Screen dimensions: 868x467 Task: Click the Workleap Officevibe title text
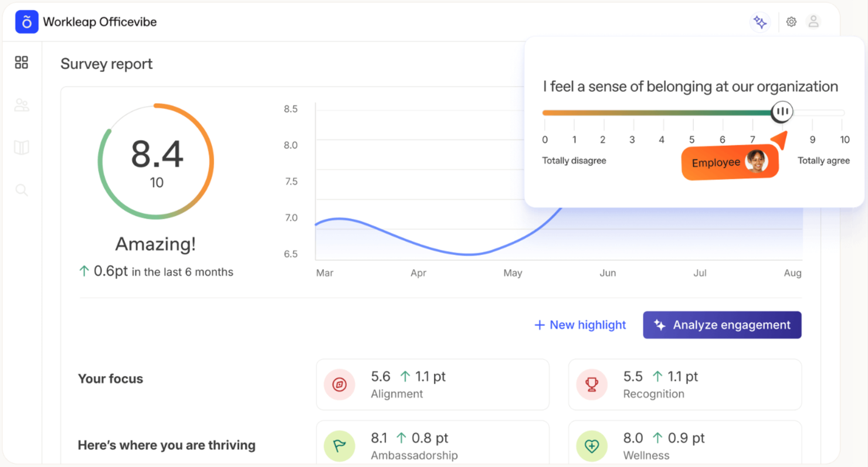(100, 22)
